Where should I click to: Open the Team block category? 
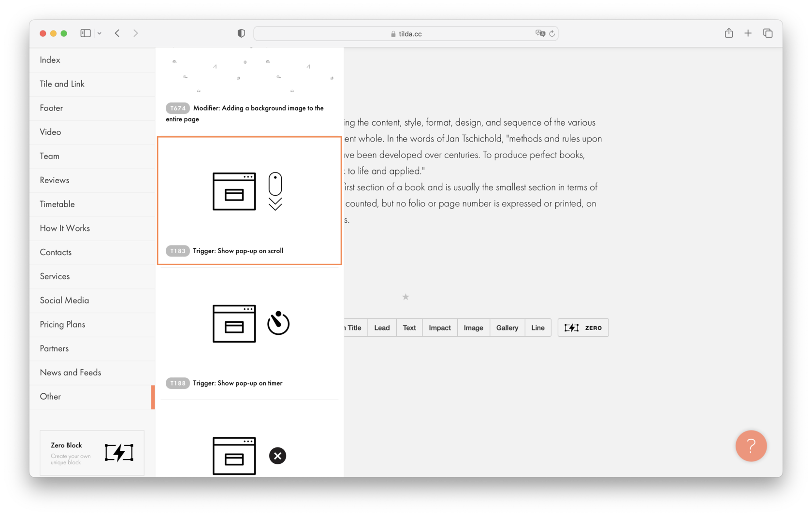point(92,156)
